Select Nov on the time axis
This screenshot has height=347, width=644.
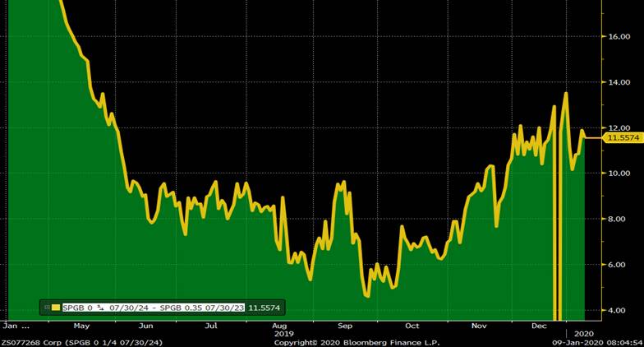click(x=478, y=326)
